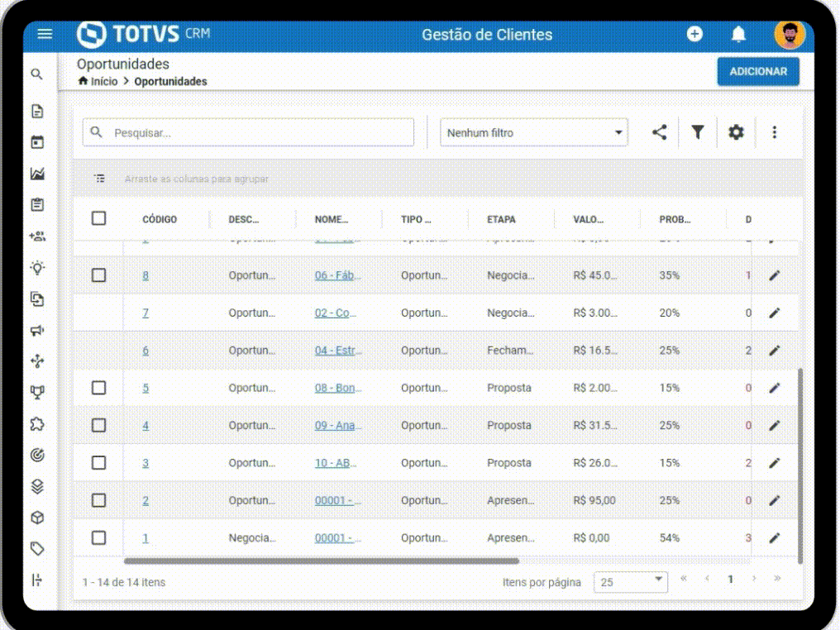Open the sidebar move arrows icon
Viewport: 840px width, 630px height.
tap(37, 361)
